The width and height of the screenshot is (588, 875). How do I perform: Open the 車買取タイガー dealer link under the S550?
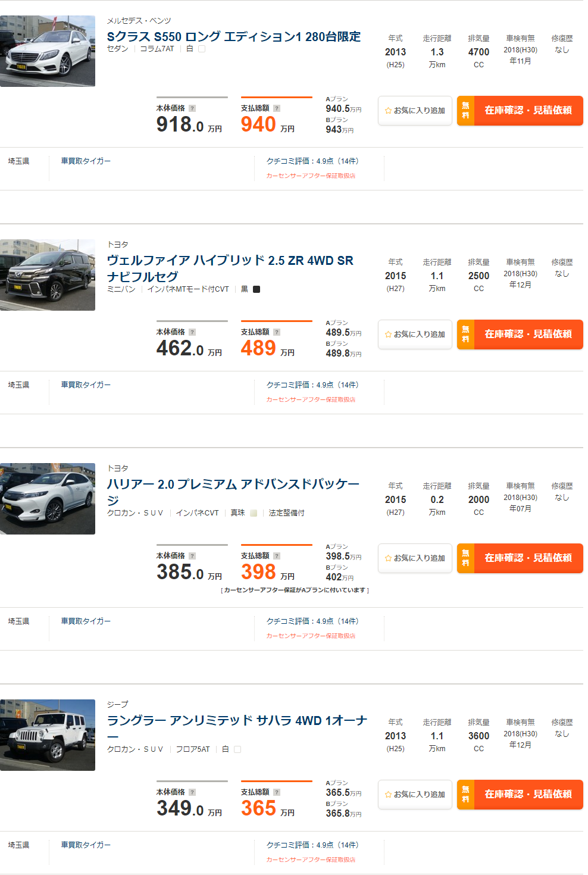point(85,160)
